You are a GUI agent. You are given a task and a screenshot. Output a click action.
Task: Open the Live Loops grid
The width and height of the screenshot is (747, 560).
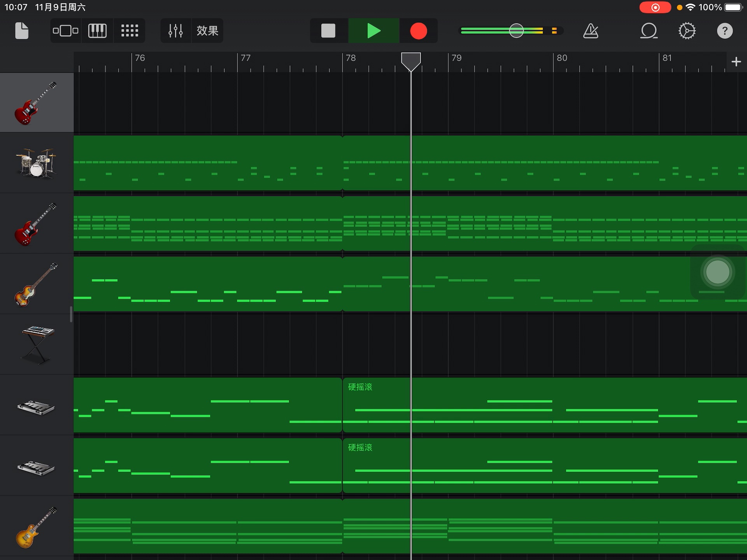130,31
